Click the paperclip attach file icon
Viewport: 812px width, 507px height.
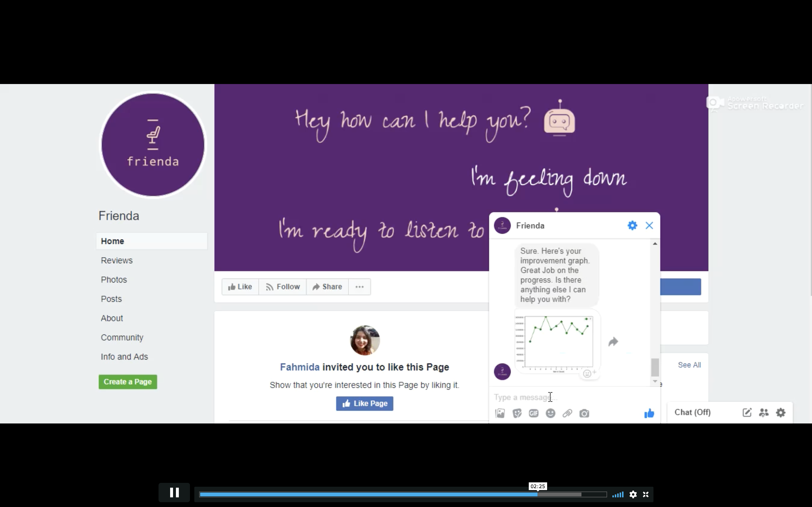pos(567,413)
